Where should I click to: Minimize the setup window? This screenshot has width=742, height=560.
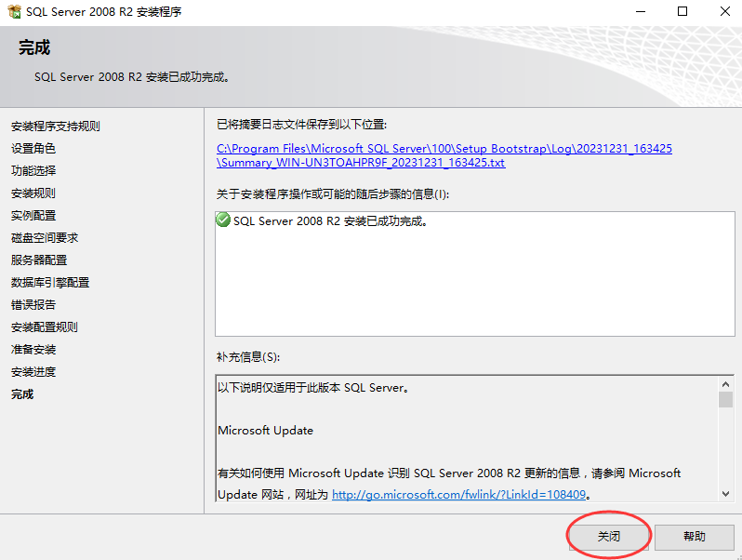point(641,11)
